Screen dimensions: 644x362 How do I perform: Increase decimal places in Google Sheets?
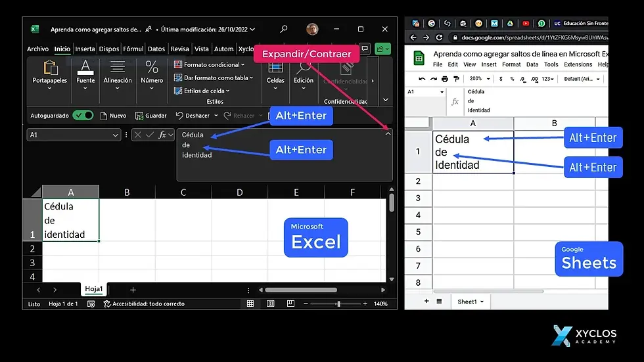point(534,79)
